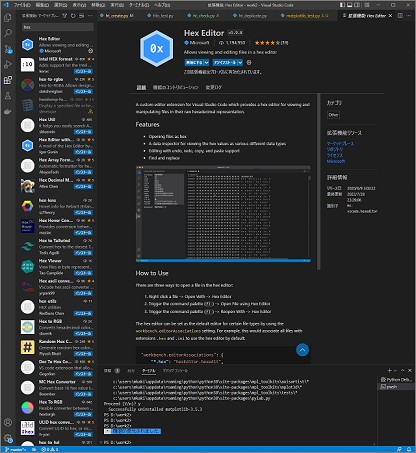Open the Disable button dropdown arrow

(207, 63)
